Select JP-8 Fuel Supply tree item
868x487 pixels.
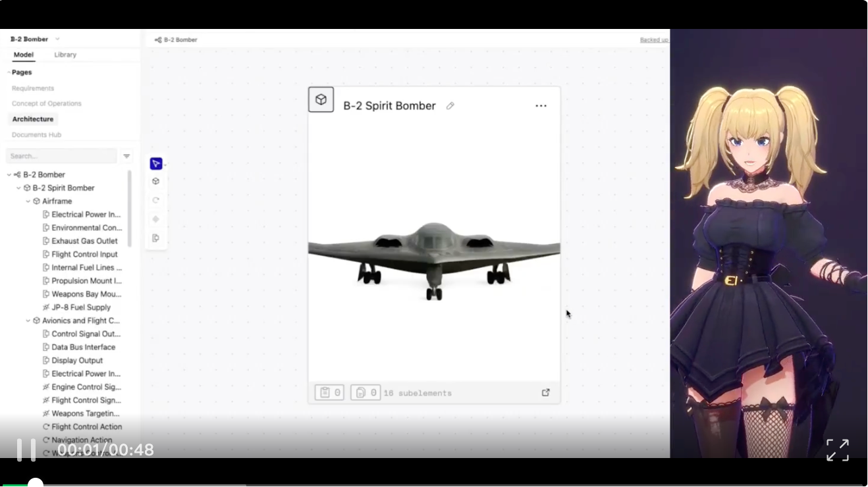pos(76,307)
